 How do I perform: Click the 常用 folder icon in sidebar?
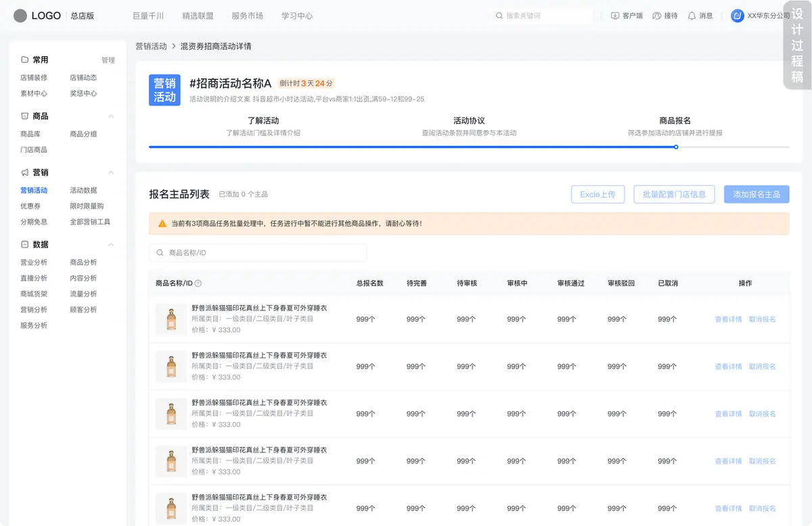pos(24,59)
